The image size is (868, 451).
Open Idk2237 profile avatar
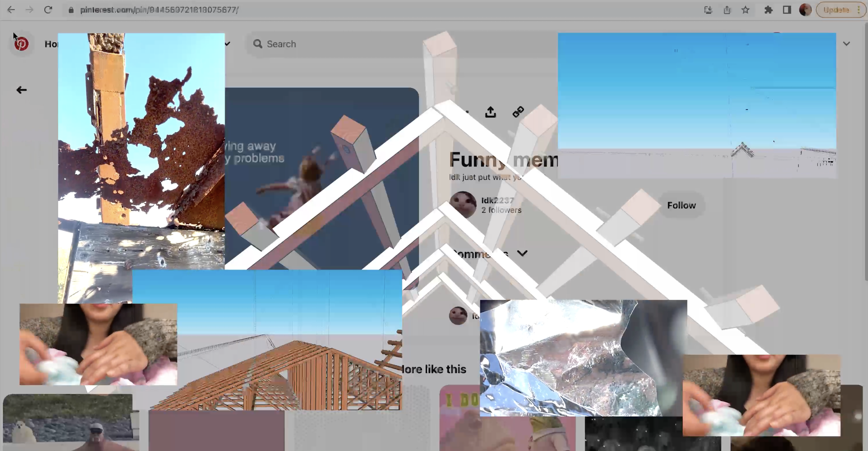(463, 205)
